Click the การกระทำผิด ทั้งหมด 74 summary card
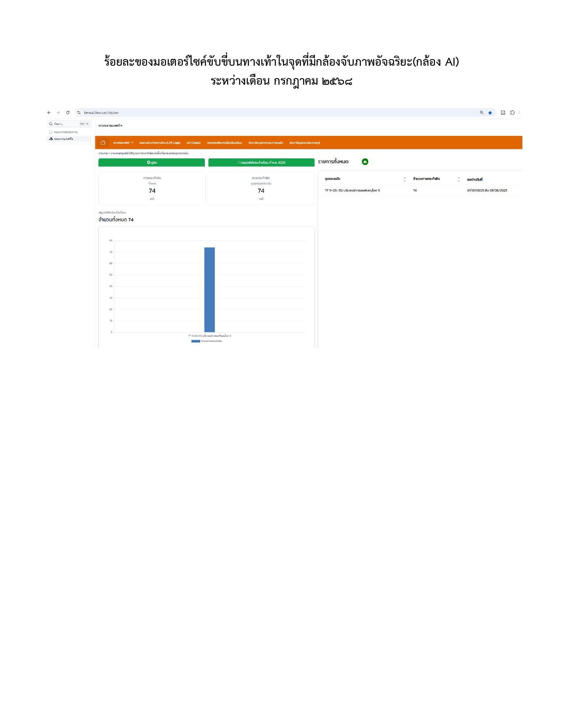The height and width of the screenshot is (728, 563). [x=152, y=188]
